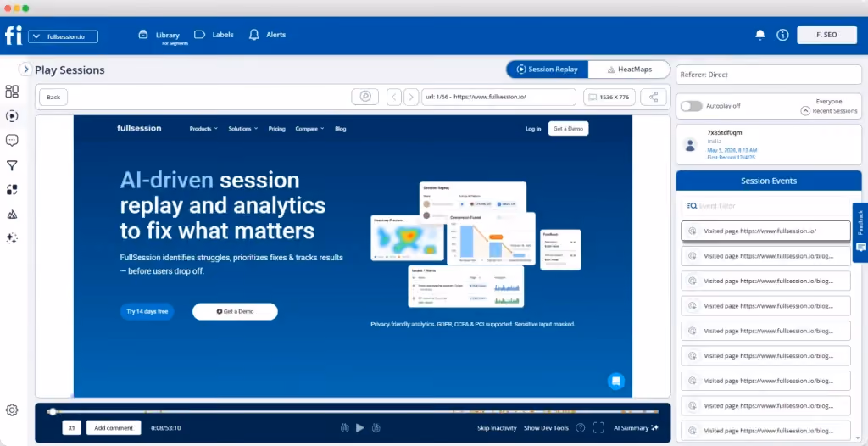Open the fullsession.io site dropdown
The width and height of the screenshot is (868, 446).
[x=63, y=36]
